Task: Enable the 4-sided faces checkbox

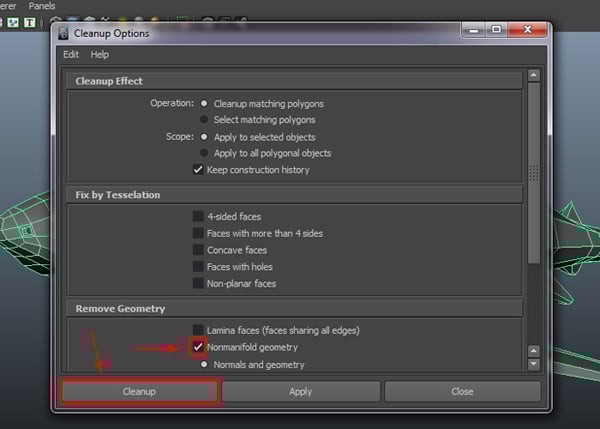Action: point(199,216)
